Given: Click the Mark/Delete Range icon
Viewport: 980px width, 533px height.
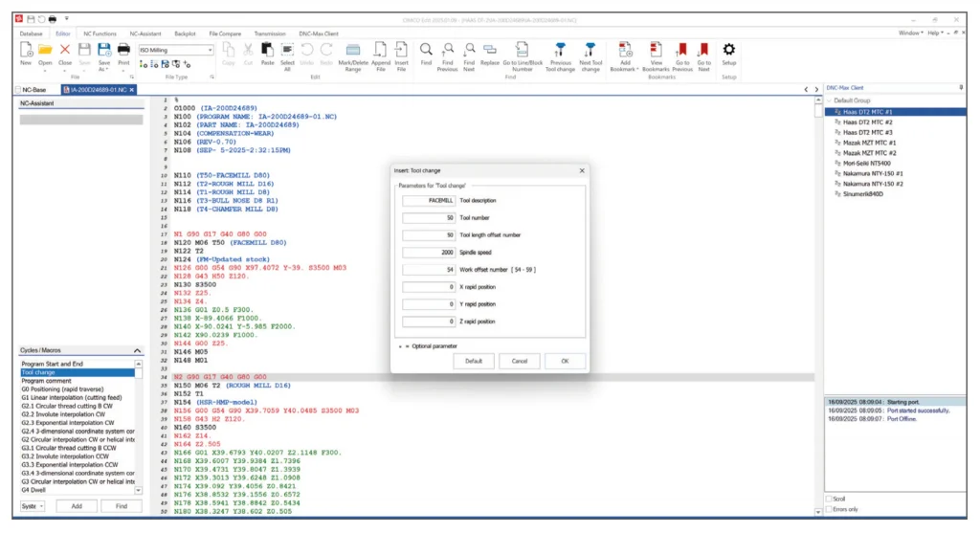Looking at the screenshot, I should tap(353, 51).
